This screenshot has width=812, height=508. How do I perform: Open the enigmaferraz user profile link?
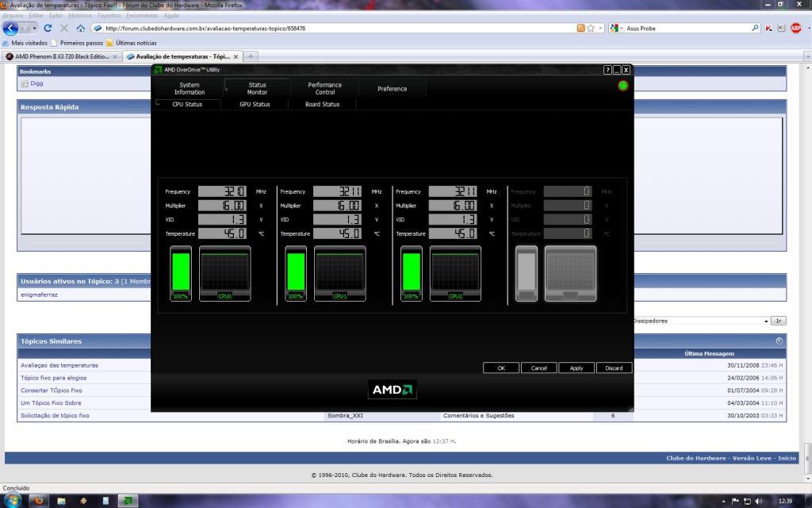coord(39,294)
